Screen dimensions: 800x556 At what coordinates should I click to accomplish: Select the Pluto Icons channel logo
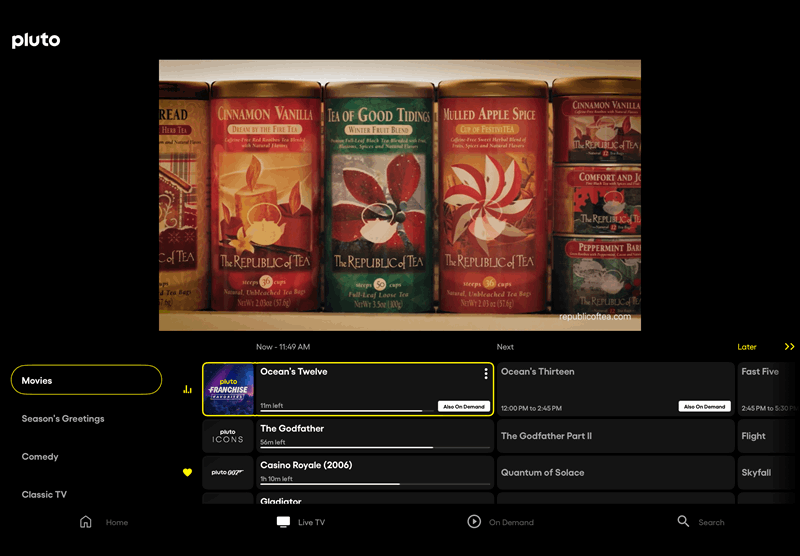click(x=228, y=436)
